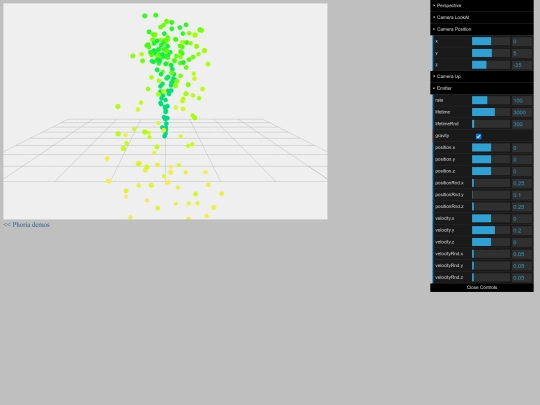Screen dimensions: 540x405
Task: Click the emitter rate slider
Action: click(x=491, y=100)
